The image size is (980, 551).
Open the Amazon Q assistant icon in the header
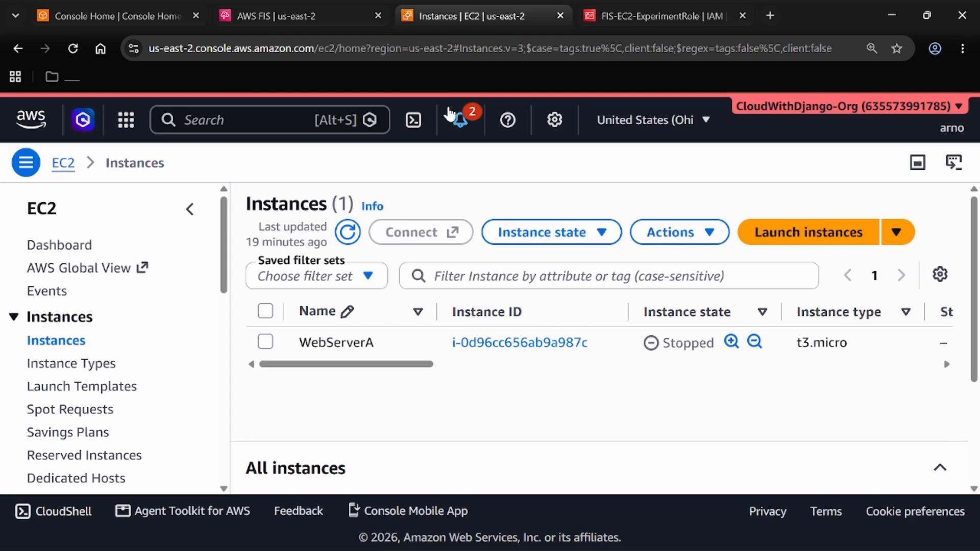coord(83,120)
